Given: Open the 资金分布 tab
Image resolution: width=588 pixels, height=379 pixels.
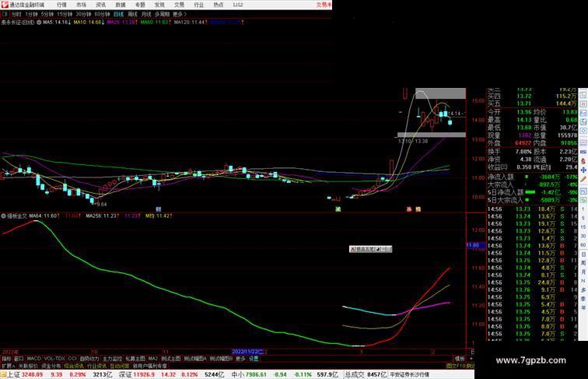Looking at the screenshot, I should tap(51, 366).
